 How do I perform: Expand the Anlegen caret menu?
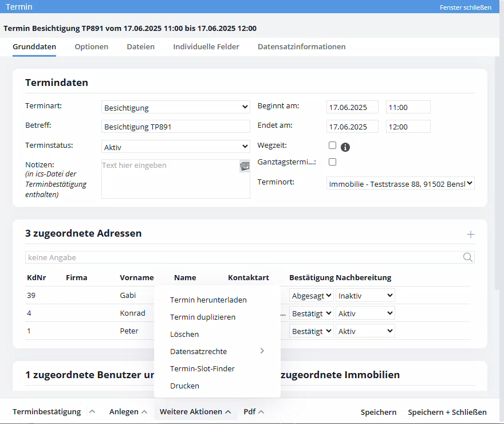144,412
